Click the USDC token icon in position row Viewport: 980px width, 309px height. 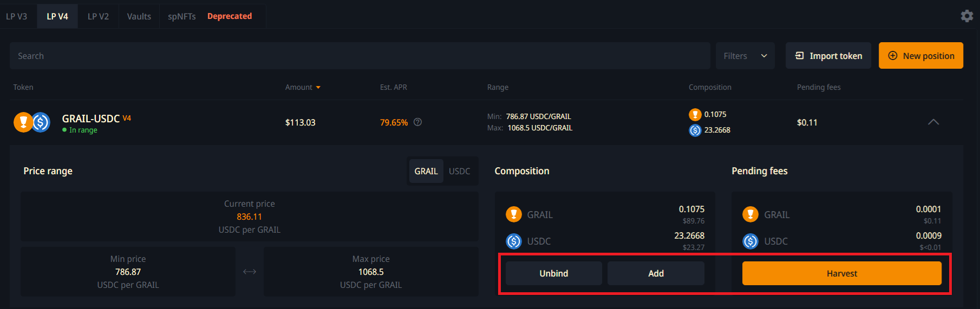tap(41, 122)
